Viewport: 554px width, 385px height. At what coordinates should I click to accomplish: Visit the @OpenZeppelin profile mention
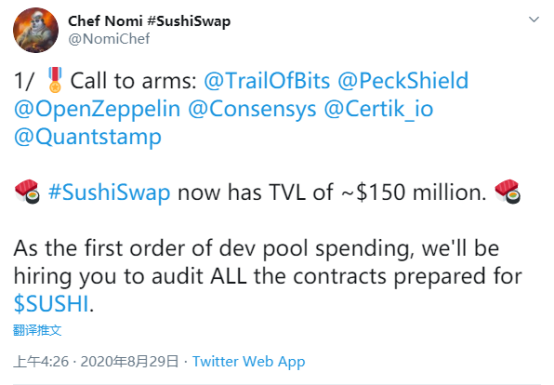coord(97,109)
